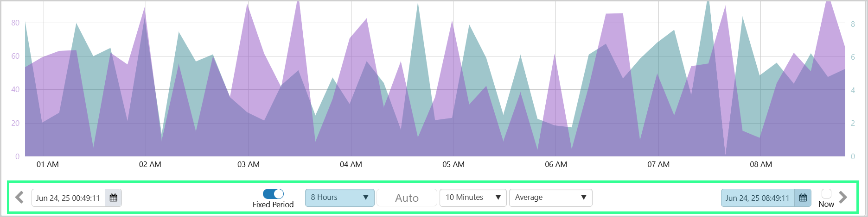868x217 pixels.
Task: Select the 01 AM time axis label
Action: [48, 164]
